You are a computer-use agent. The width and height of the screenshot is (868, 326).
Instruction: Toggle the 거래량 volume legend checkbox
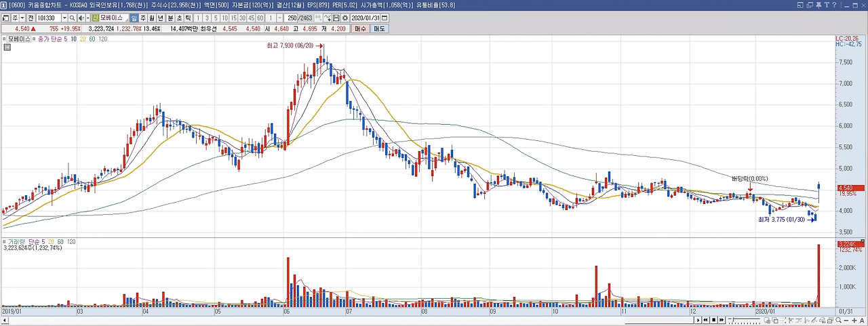4,241
